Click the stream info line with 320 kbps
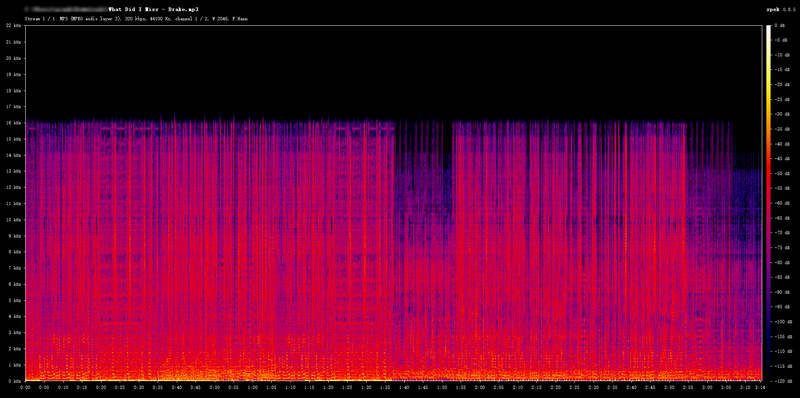The height and width of the screenshot is (398, 800). click(x=137, y=19)
